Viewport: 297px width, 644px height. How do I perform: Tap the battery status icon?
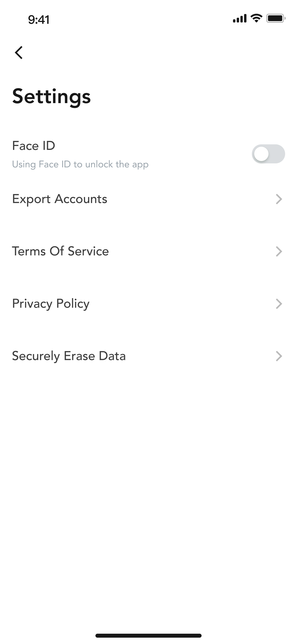pyautogui.click(x=276, y=18)
